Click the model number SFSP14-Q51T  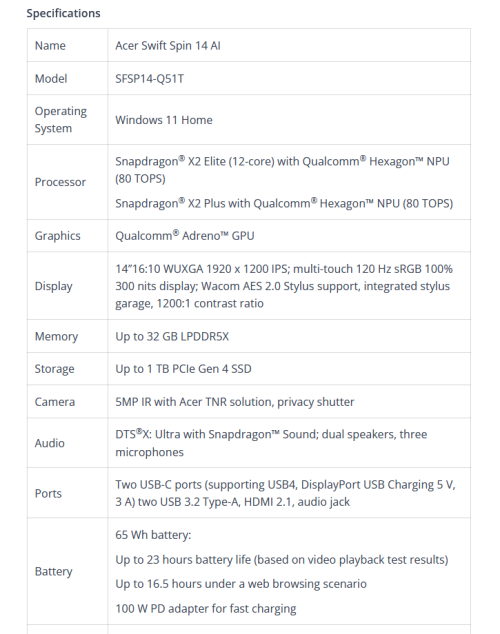150,78
